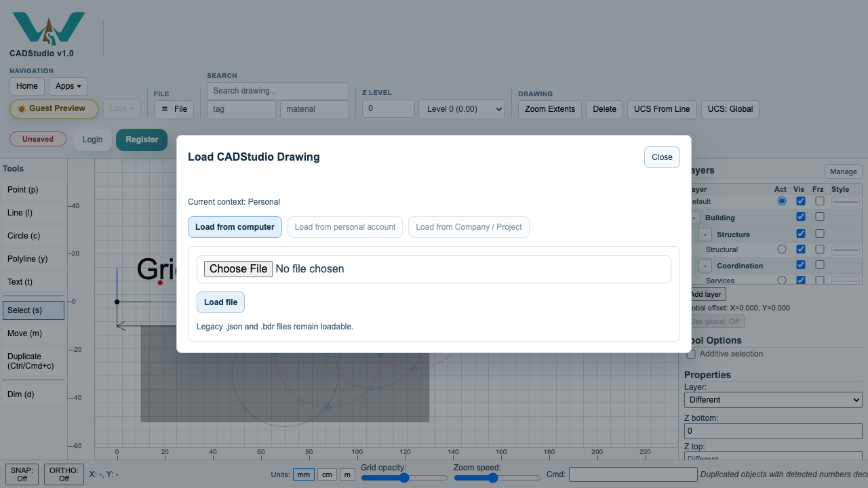Click the CADStudio logo
The width and height of the screenshot is (868, 488).
(x=49, y=28)
